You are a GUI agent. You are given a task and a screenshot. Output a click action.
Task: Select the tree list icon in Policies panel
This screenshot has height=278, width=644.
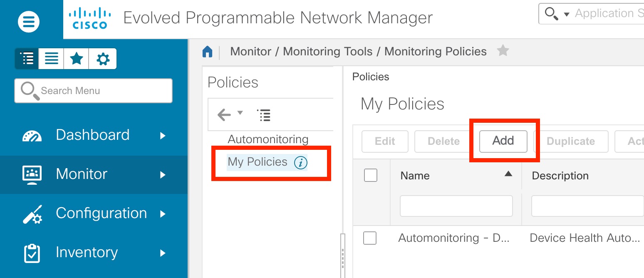coord(264,115)
